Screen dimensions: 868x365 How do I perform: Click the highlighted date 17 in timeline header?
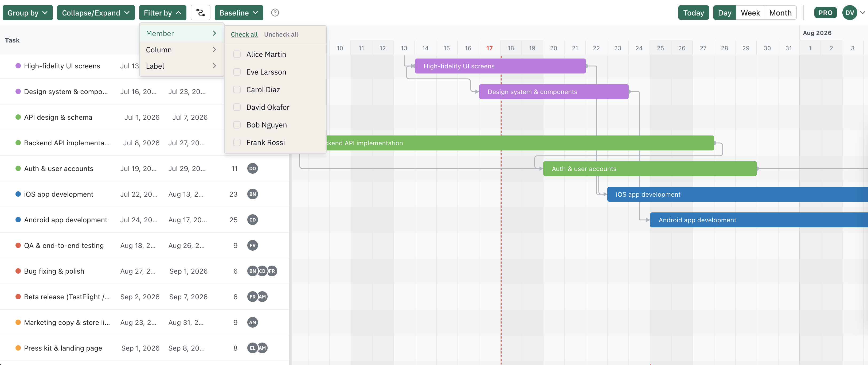[489, 48]
